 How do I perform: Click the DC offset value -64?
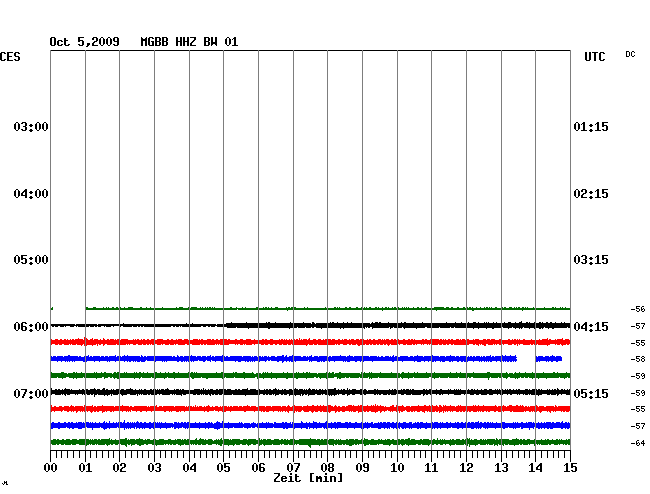coord(638,443)
